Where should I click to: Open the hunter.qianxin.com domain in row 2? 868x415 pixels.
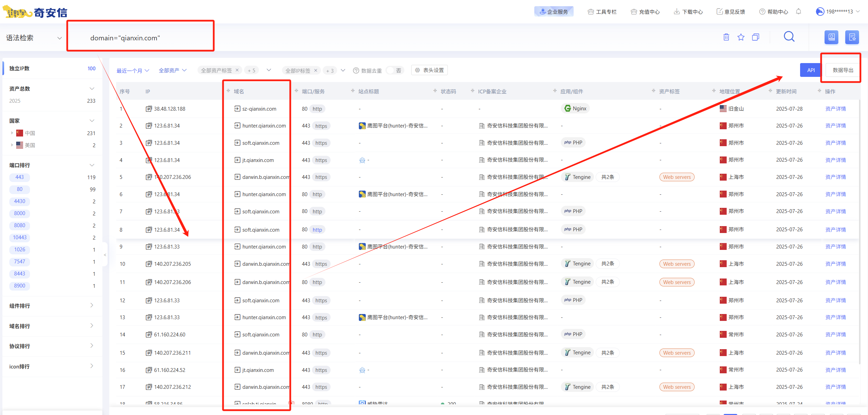[264, 126]
